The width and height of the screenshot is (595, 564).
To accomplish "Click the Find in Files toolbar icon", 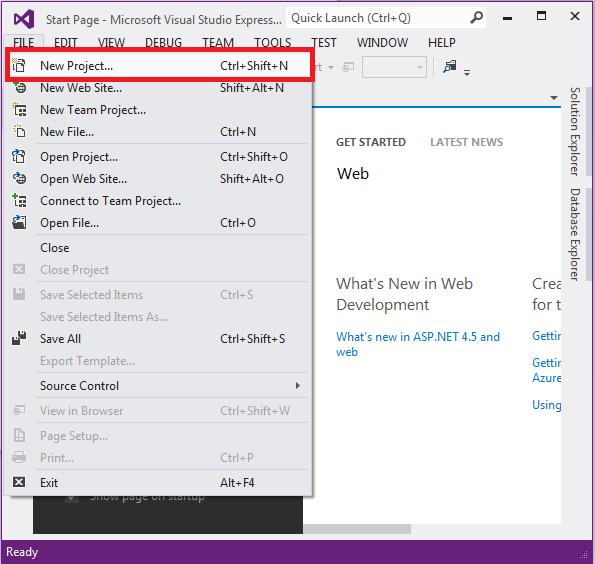I will click(x=450, y=67).
